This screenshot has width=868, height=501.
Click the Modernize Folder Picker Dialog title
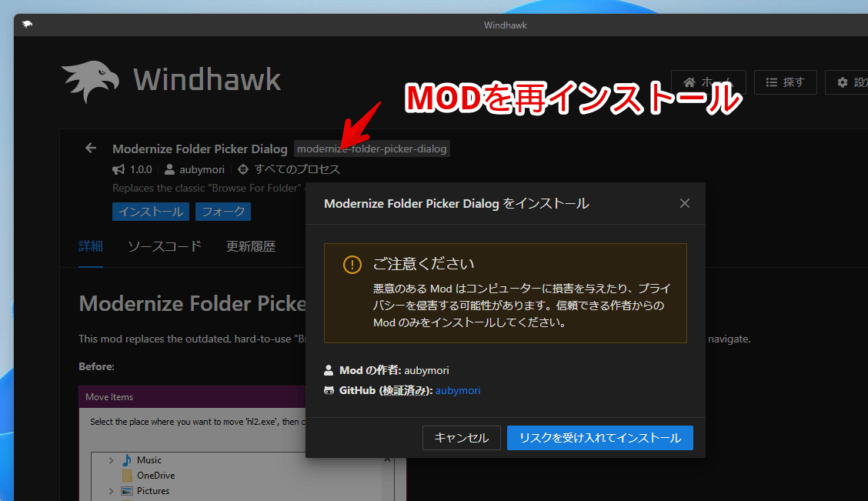(x=200, y=149)
